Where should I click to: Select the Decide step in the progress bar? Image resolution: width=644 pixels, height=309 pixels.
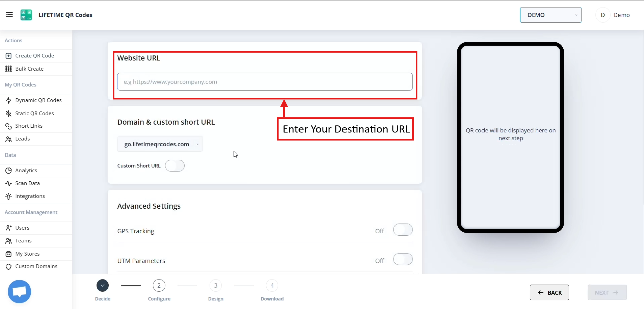(102, 285)
